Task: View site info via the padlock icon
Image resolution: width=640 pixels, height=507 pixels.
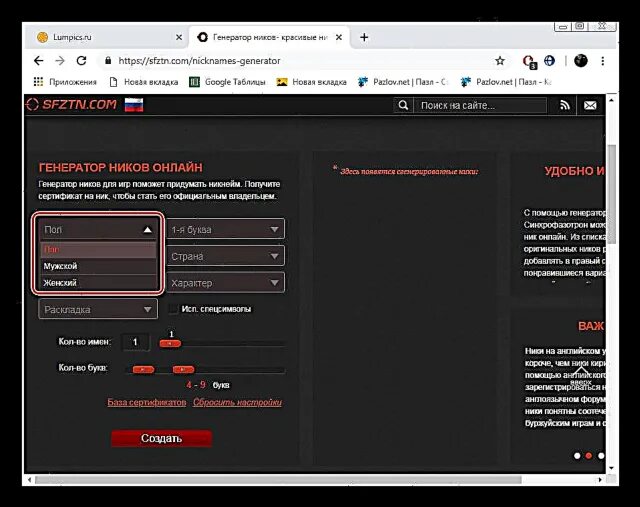Action: click(x=108, y=60)
